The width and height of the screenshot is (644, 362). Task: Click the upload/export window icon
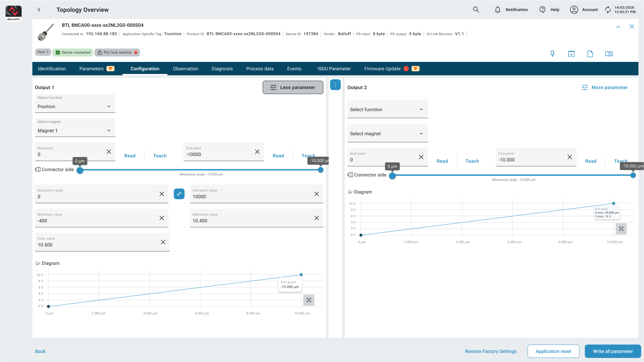[x=571, y=54]
